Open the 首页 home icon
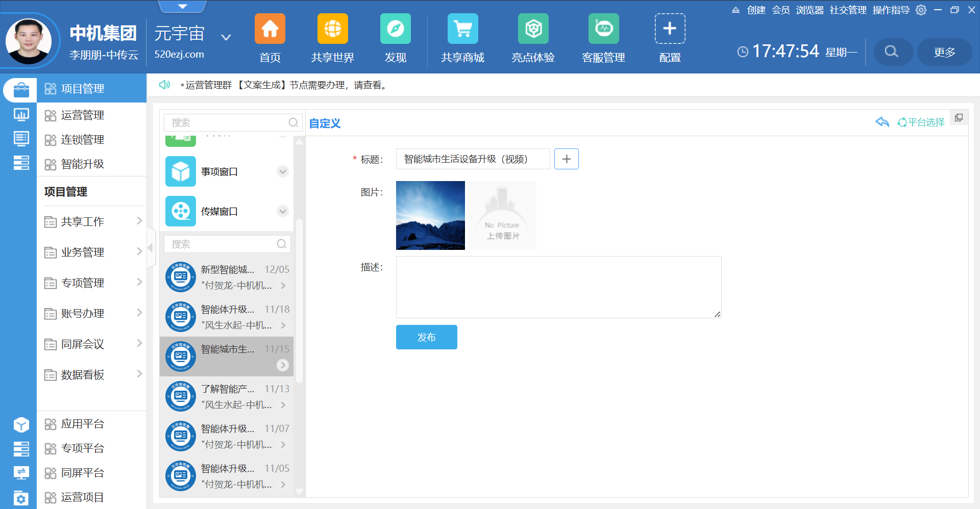Screen dimensions: 980x509 (269, 29)
